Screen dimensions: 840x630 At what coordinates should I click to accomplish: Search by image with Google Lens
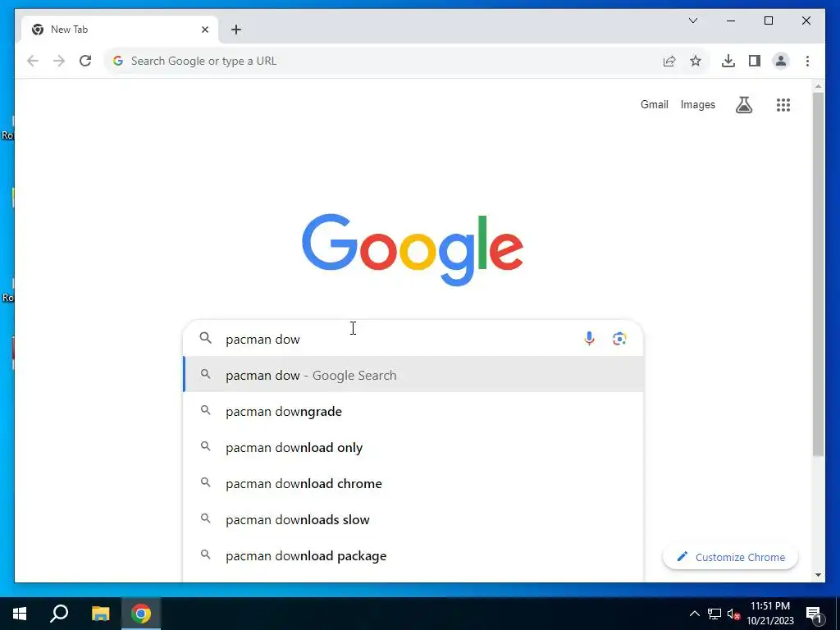pyautogui.click(x=619, y=339)
